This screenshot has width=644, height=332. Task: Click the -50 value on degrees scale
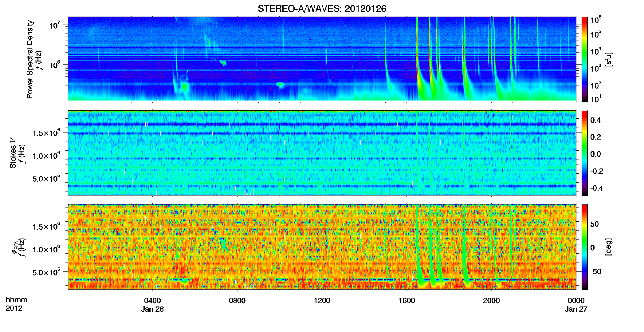click(595, 271)
